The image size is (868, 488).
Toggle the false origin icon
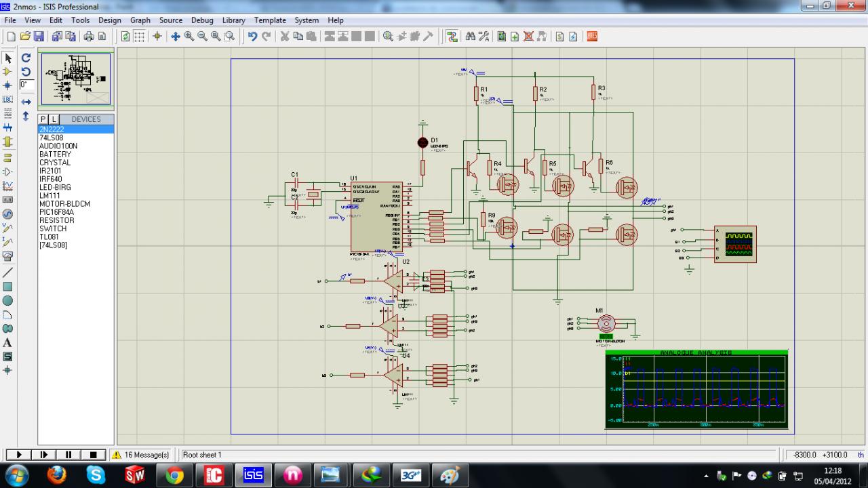click(157, 37)
